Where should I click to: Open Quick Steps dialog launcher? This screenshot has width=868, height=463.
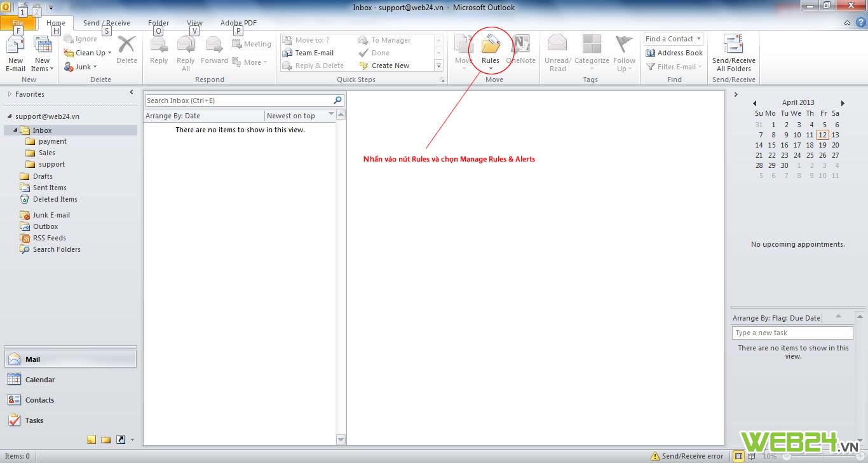[x=442, y=80]
